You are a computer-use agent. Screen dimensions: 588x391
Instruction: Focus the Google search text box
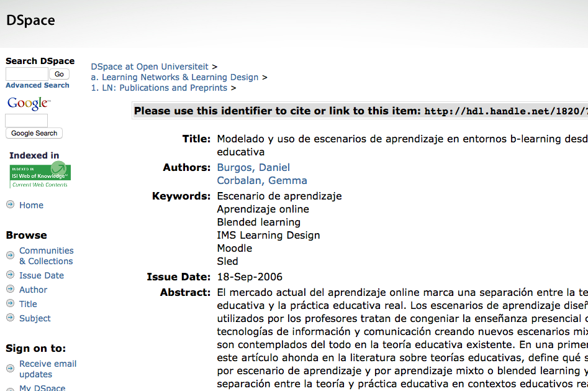(x=27, y=121)
